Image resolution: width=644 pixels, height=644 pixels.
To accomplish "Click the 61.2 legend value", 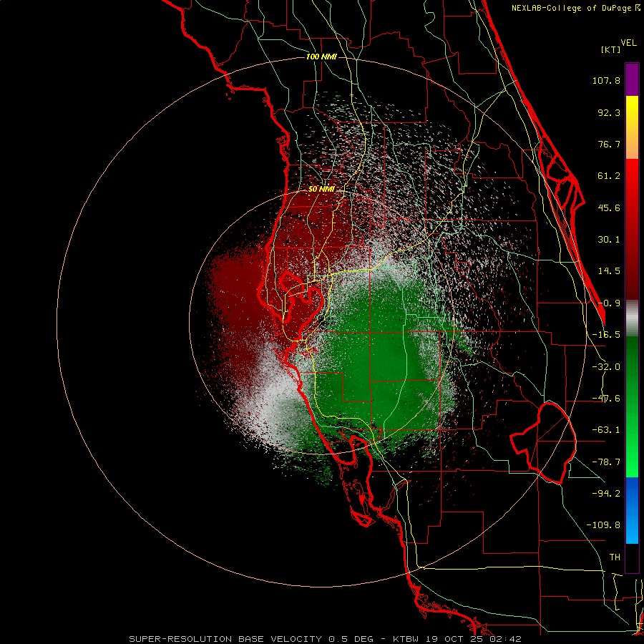I will tap(609, 176).
